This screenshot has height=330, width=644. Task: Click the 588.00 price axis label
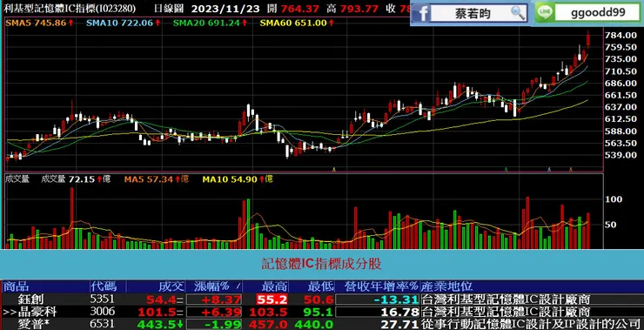coord(621,131)
